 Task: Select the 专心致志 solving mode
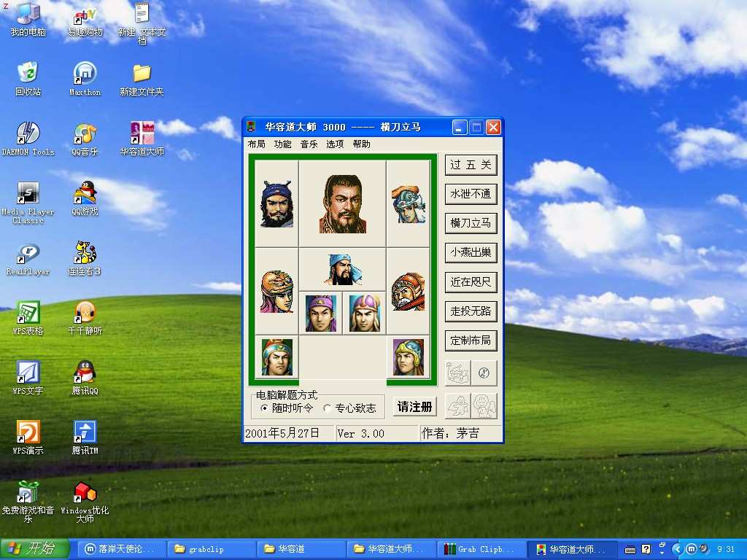349,408
